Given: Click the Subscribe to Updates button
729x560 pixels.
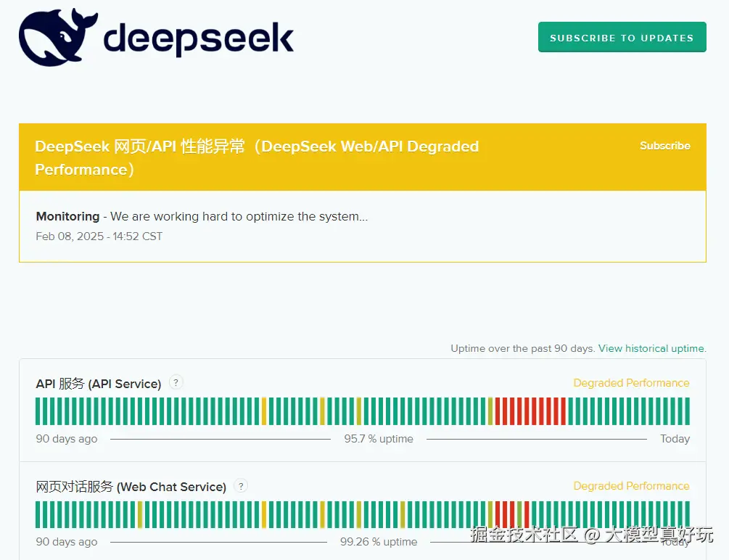Looking at the screenshot, I should (622, 37).
